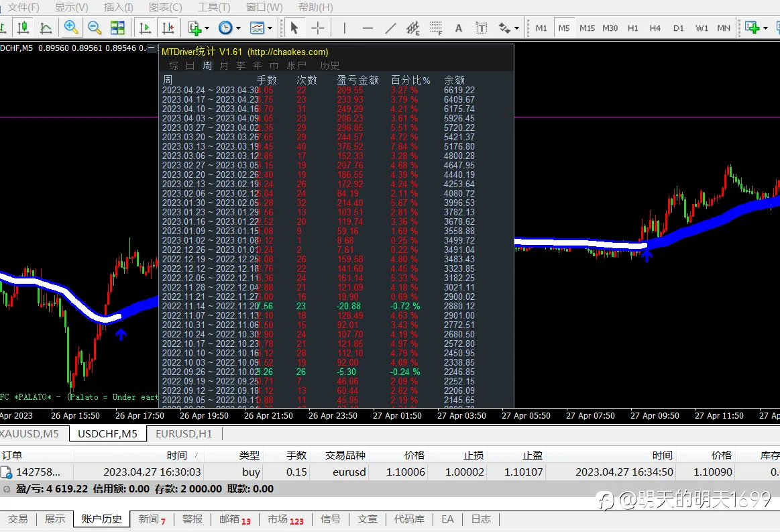
Task: Zoom in on the chart
Action: coord(71,28)
